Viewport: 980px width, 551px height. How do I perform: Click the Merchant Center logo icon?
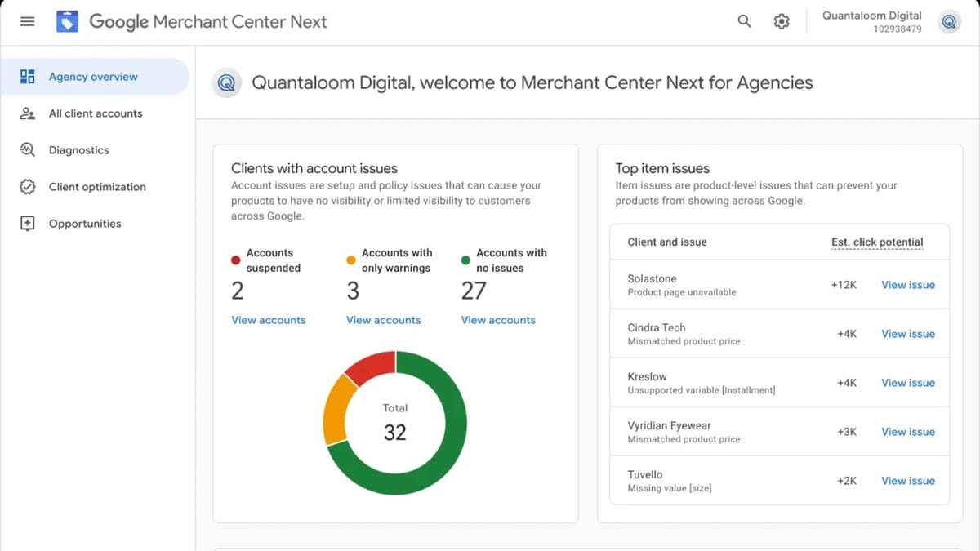pyautogui.click(x=67, y=21)
